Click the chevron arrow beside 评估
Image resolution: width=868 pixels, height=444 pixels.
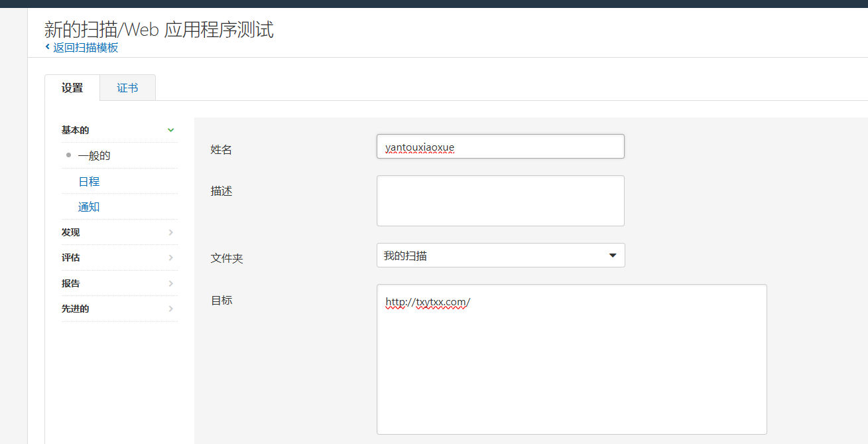170,258
